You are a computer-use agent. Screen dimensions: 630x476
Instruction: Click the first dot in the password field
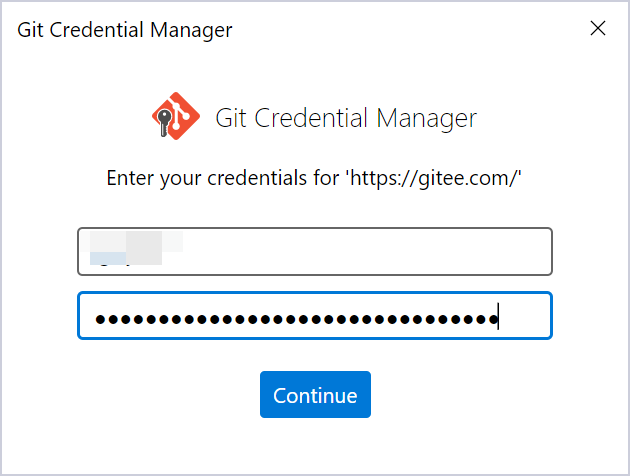(101, 320)
